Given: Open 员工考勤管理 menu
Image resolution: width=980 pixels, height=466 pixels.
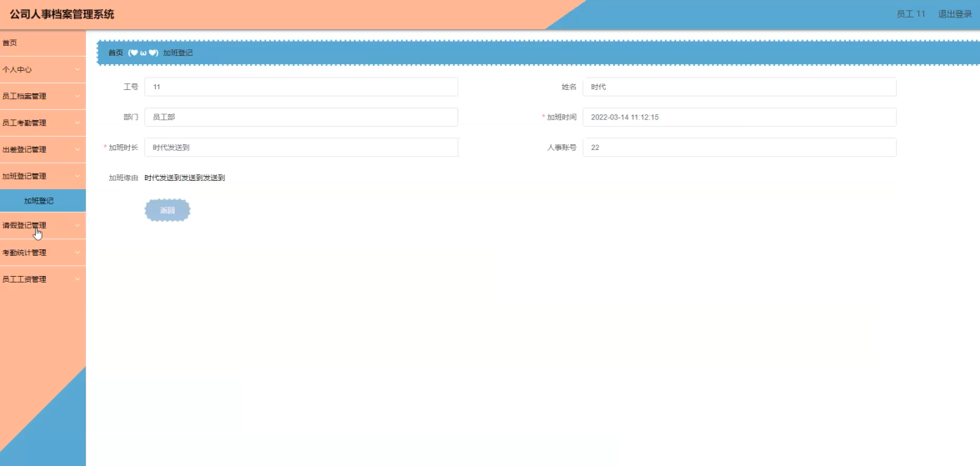Looking at the screenshot, I should pyautogui.click(x=42, y=123).
